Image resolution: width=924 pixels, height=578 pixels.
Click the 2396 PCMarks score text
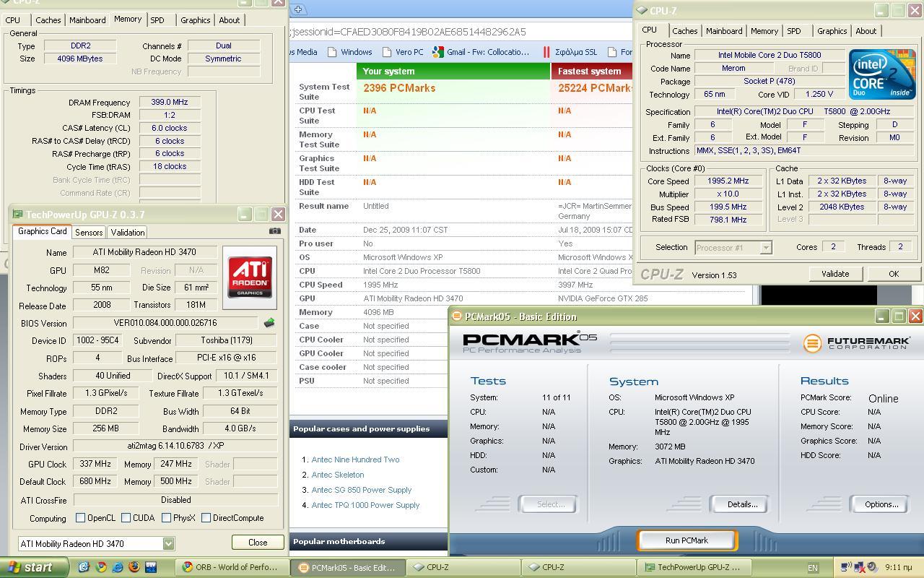pyautogui.click(x=399, y=88)
